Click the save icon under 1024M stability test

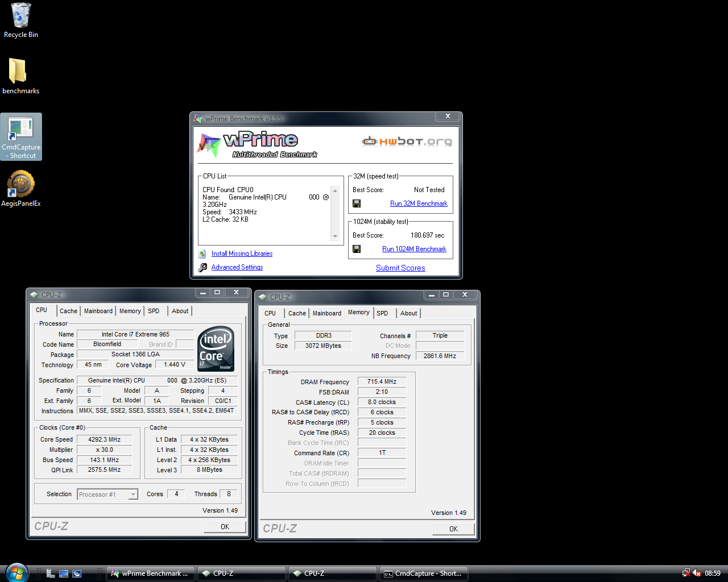click(357, 249)
